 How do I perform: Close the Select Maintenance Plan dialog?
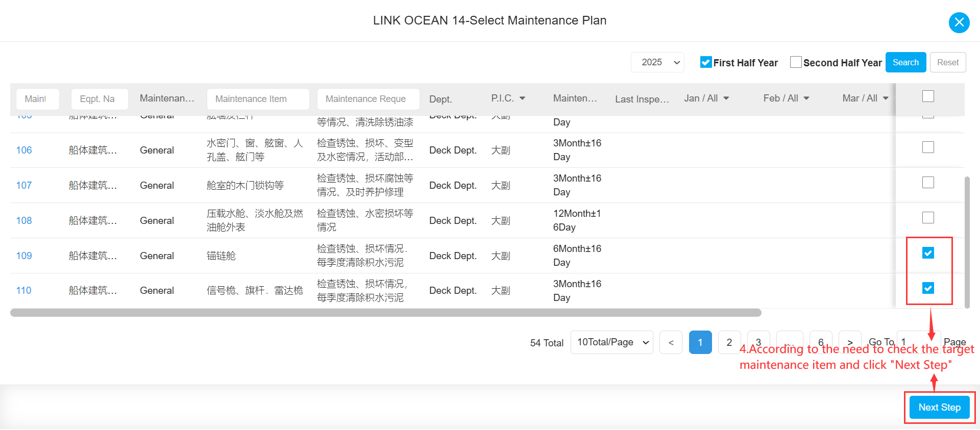[x=959, y=22]
